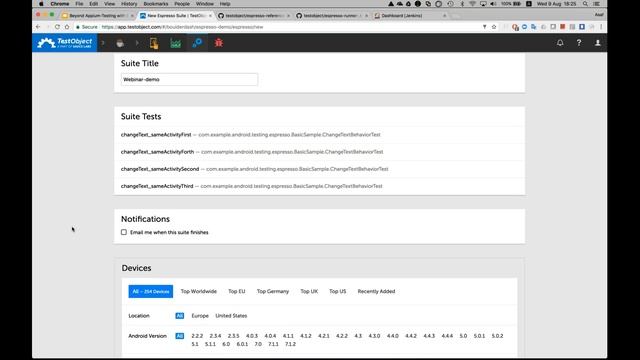
Task: Bookmark this page with the star icon
Action: [494, 27]
